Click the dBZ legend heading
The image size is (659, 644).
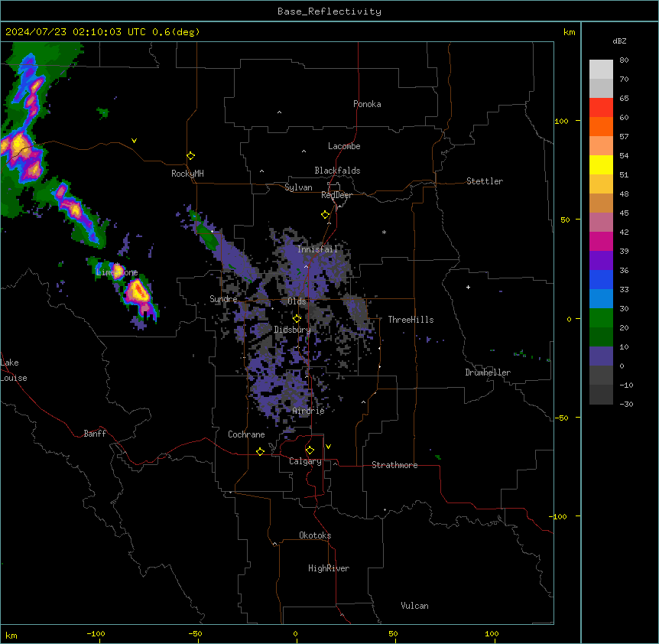(619, 41)
